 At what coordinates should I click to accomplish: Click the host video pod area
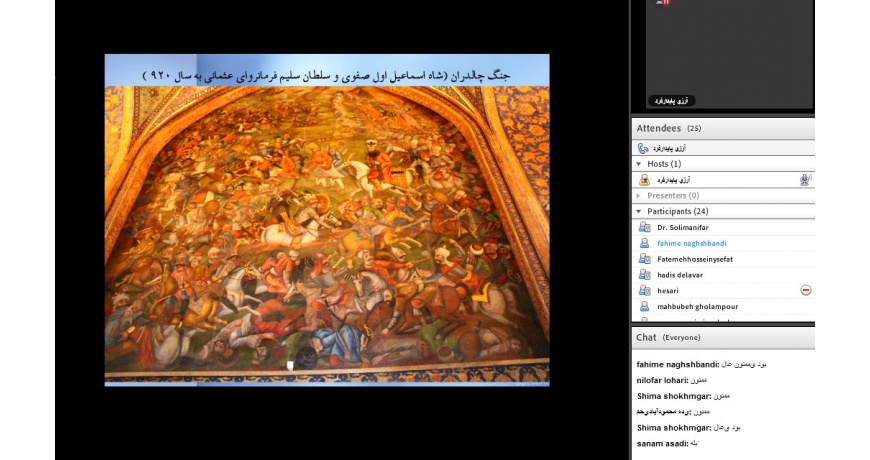(x=730, y=54)
